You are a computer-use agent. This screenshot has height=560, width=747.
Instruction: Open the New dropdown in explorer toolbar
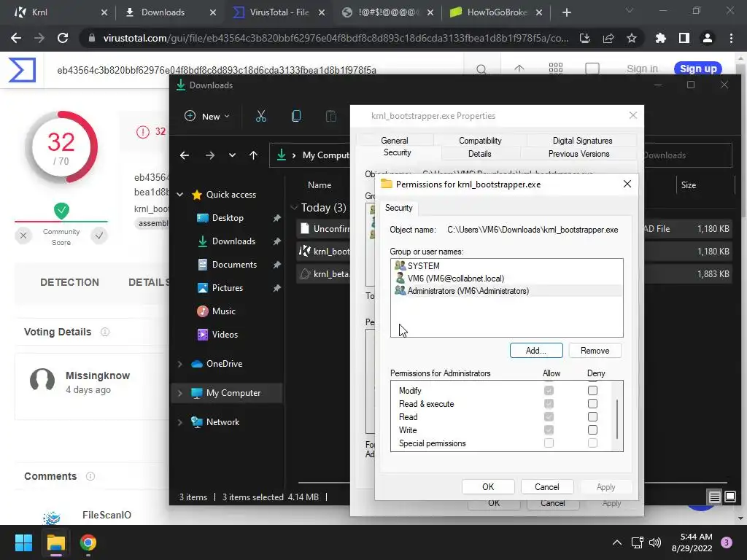[206, 116]
